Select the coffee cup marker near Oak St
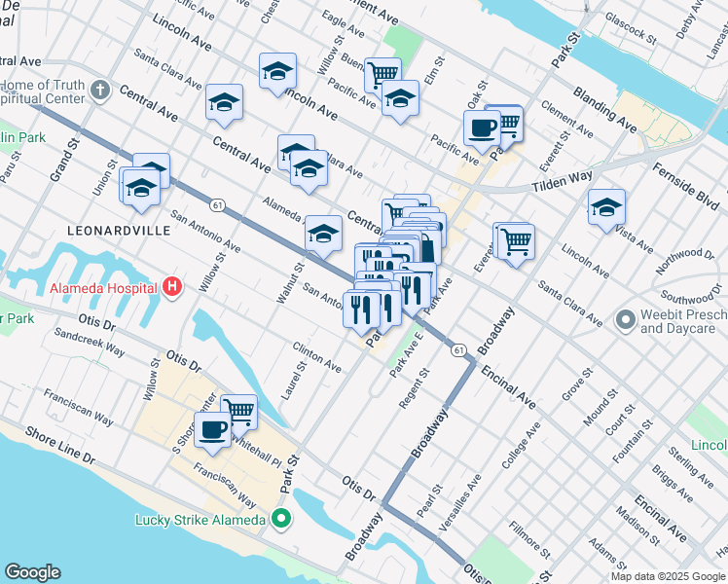 [x=482, y=130]
